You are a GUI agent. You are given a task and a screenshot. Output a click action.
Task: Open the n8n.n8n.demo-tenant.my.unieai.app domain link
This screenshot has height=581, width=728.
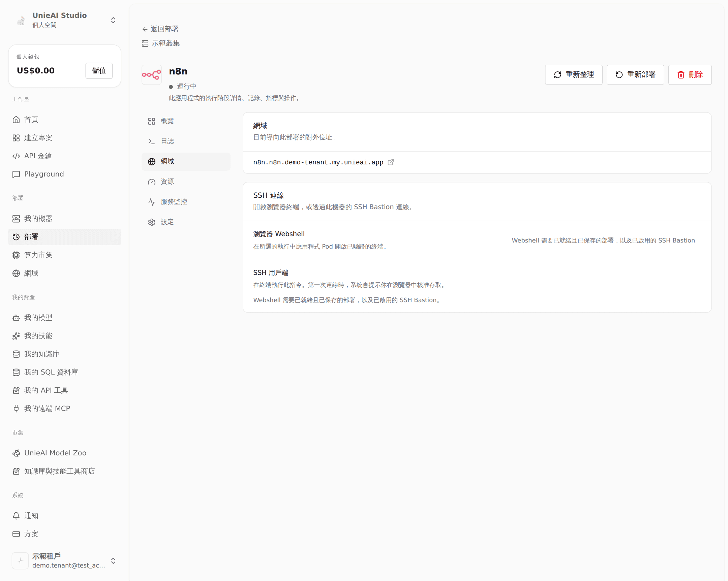(318, 162)
